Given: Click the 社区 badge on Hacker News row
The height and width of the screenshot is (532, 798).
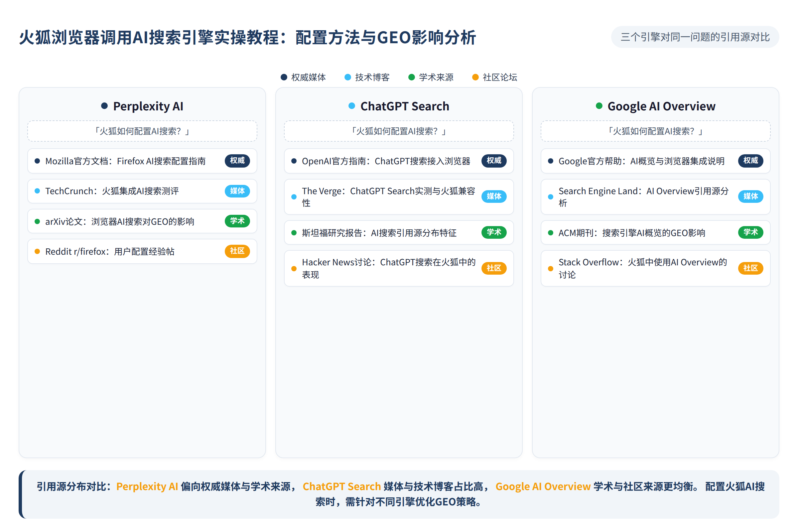Looking at the screenshot, I should click(x=494, y=268).
